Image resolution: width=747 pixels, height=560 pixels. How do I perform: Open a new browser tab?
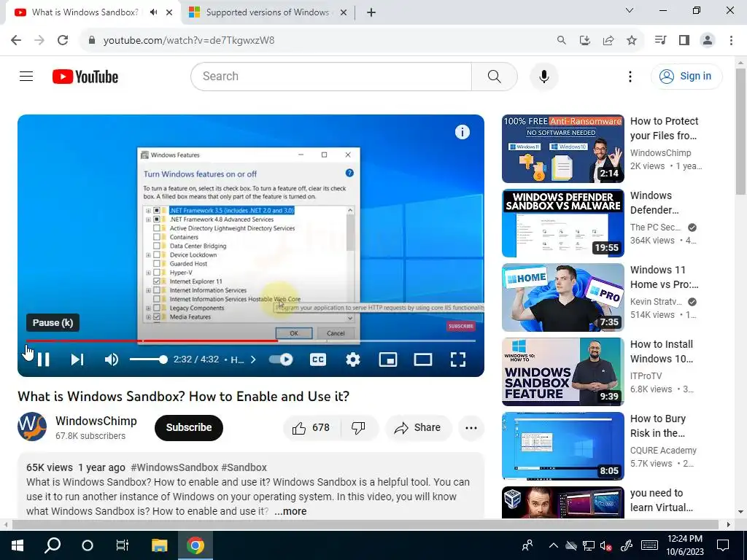pyautogui.click(x=371, y=13)
